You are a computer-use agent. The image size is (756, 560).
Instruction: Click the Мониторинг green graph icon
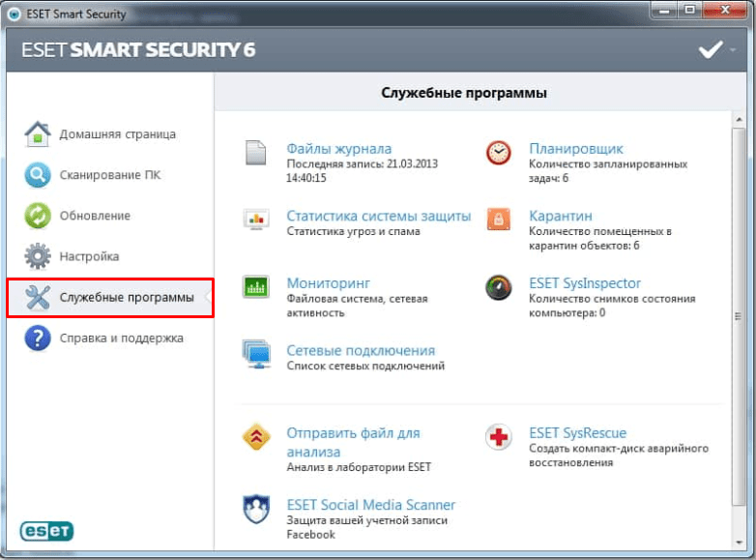click(x=255, y=286)
